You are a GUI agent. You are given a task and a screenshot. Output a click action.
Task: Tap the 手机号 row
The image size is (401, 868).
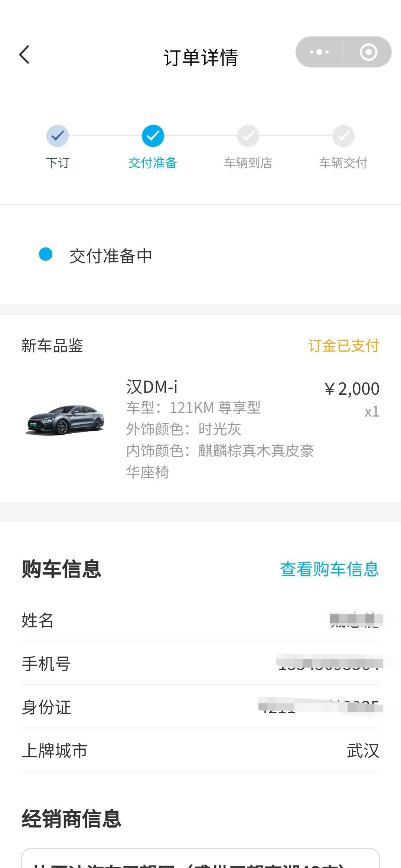pyautogui.click(x=200, y=664)
